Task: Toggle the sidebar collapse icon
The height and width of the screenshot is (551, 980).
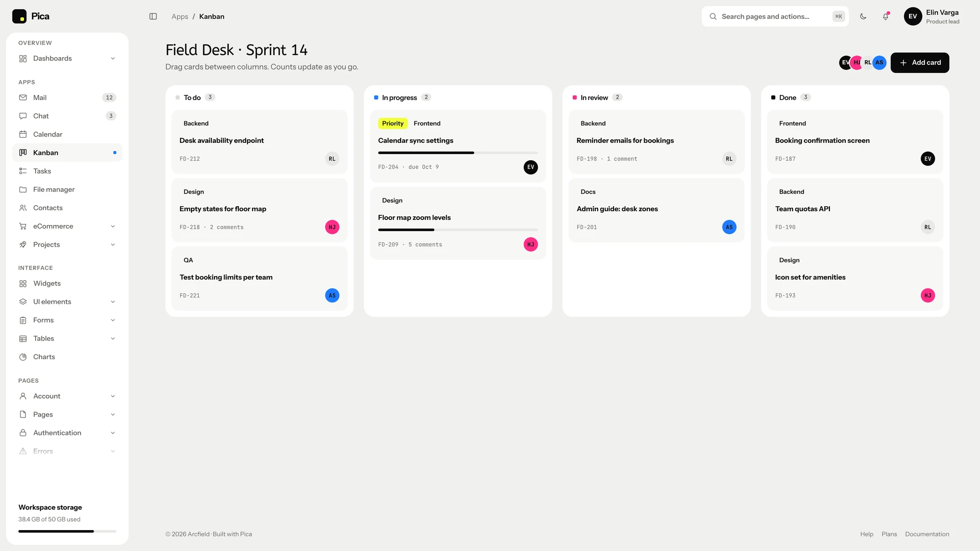Action: point(153,16)
